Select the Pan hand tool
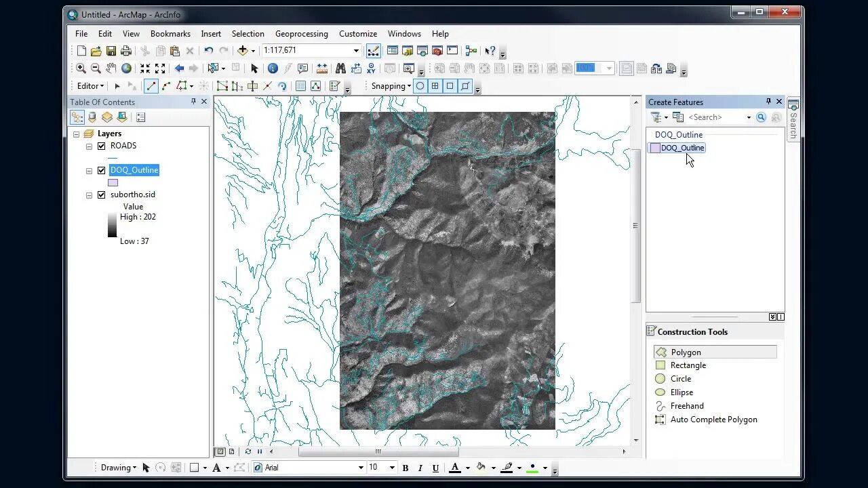The width and height of the screenshot is (868, 488). click(111, 68)
